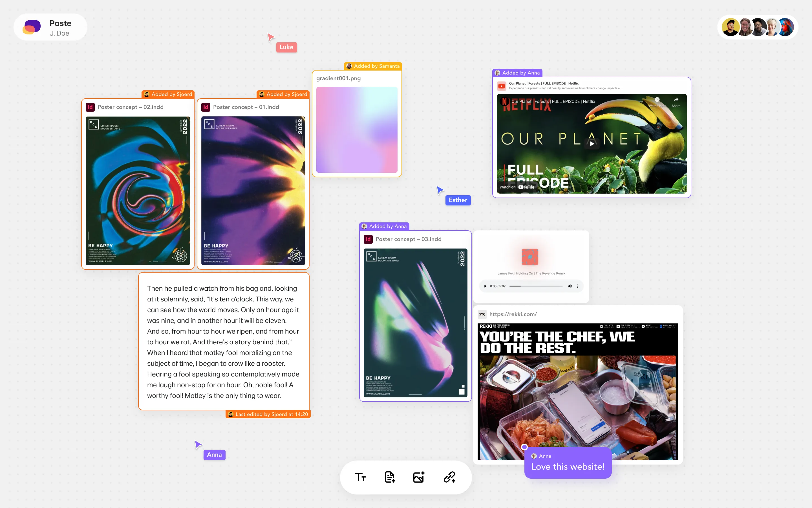
Task: Click "Last edited by Sjoerd at 14:20" label
Action: point(268,414)
